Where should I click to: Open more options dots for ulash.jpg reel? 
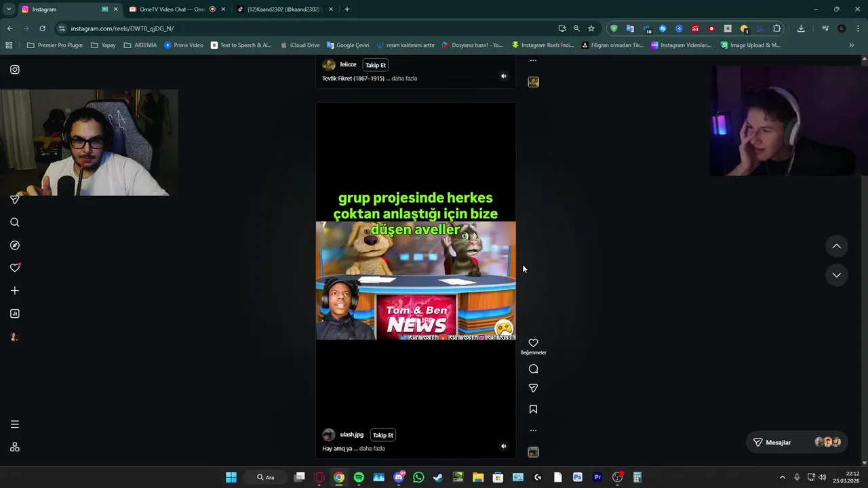(533, 430)
